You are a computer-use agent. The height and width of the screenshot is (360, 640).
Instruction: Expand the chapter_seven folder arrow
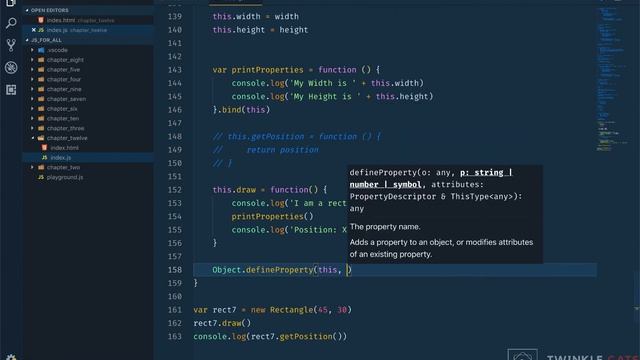tap(33, 99)
